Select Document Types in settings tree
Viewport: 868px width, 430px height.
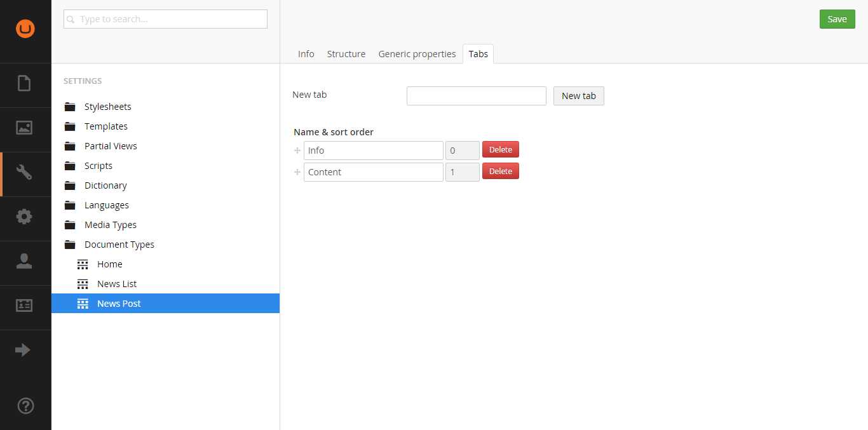[x=119, y=245]
